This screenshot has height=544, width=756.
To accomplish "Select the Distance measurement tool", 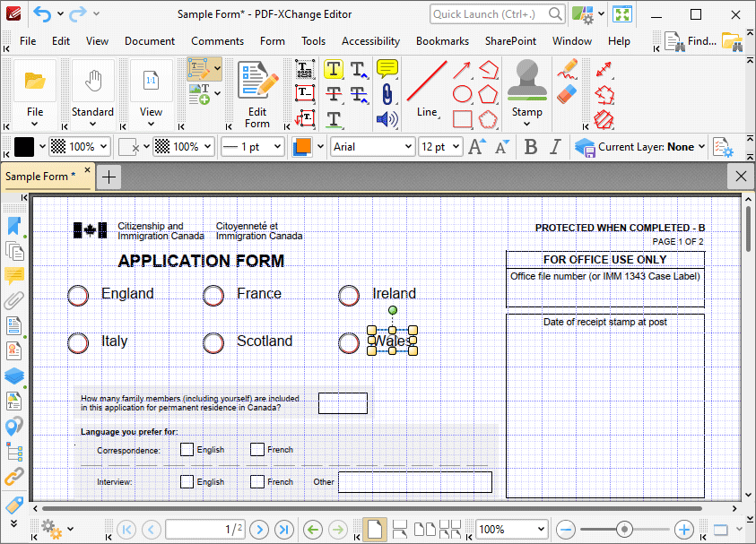I will click(604, 70).
